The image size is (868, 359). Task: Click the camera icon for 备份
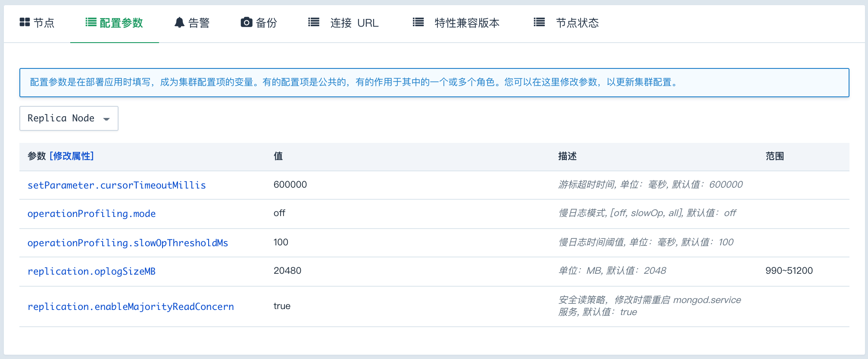[x=247, y=22]
